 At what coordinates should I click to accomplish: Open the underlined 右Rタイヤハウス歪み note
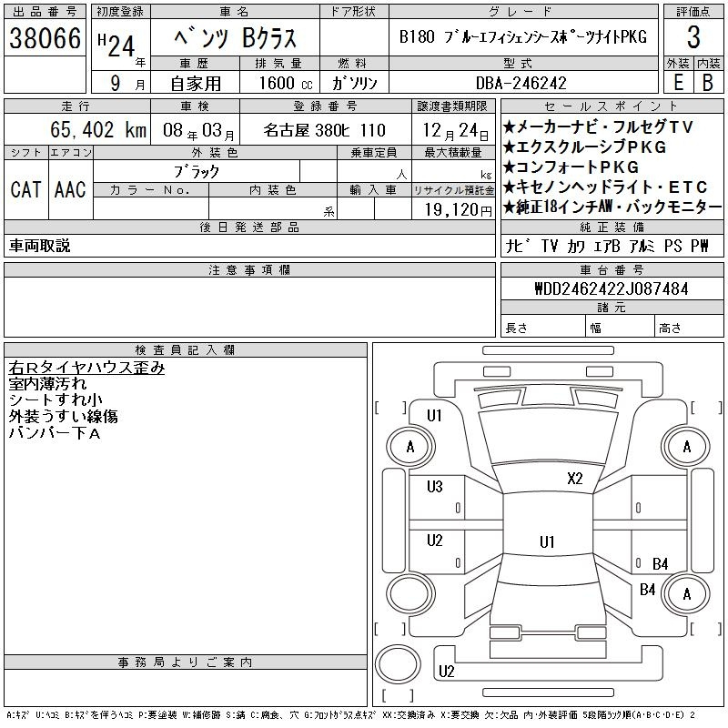pos(86,369)
